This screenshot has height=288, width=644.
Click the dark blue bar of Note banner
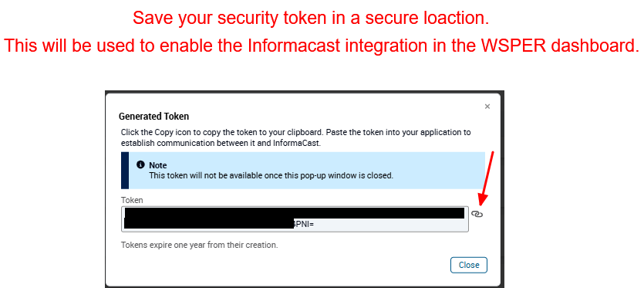(x=125, y=171)
